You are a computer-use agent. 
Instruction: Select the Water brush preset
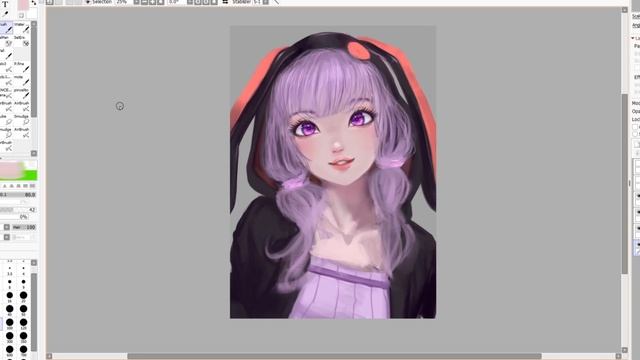tap(22, 28)
